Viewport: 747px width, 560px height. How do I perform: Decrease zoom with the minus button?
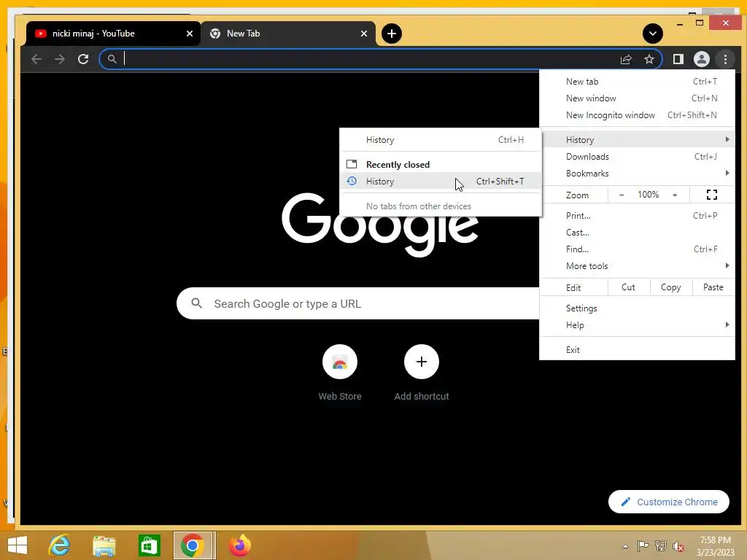click(622, 195)
